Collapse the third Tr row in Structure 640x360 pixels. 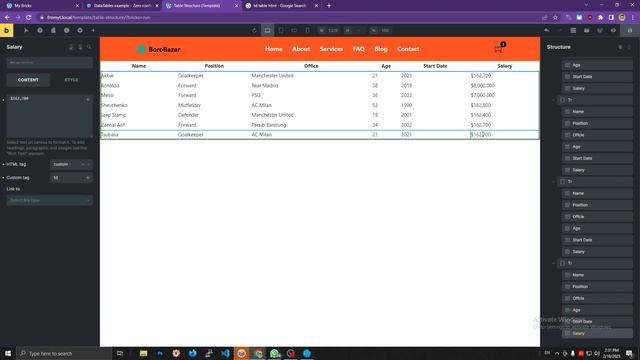(x=554, y=263)
